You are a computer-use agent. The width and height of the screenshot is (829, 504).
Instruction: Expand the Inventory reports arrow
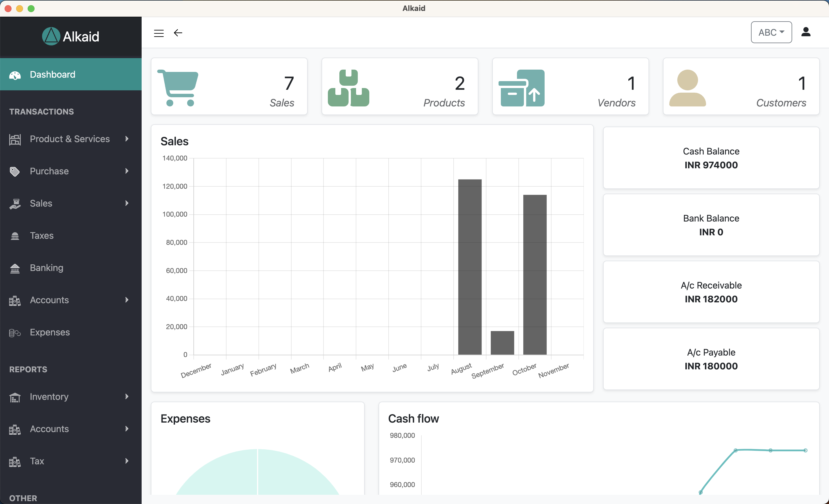click(127, 396)
